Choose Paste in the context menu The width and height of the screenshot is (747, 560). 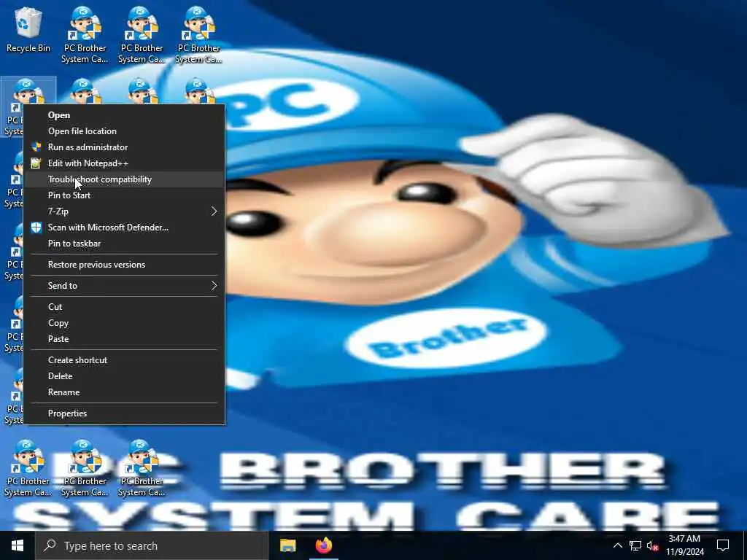pos(124,339)
